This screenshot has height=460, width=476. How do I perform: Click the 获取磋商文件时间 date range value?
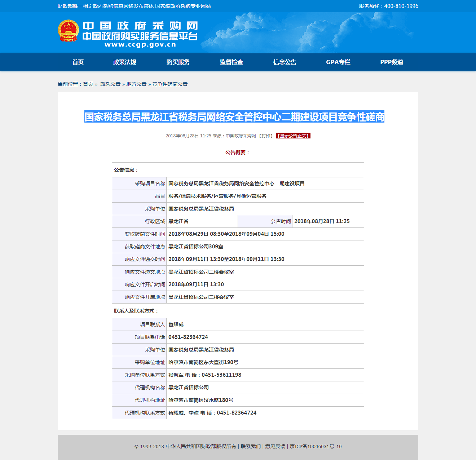click(x=226, y=234)
